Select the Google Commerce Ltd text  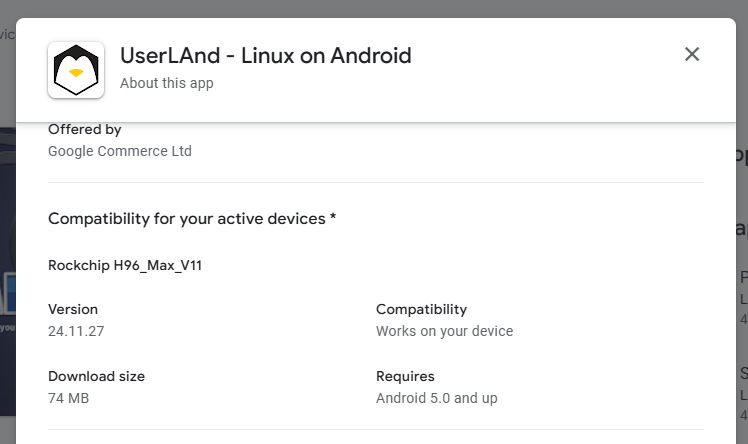[x=120, y=151]
